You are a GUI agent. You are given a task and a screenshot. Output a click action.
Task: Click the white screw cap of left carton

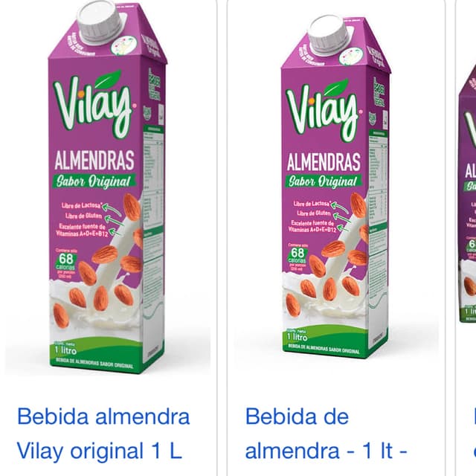[x=100, y=22]
